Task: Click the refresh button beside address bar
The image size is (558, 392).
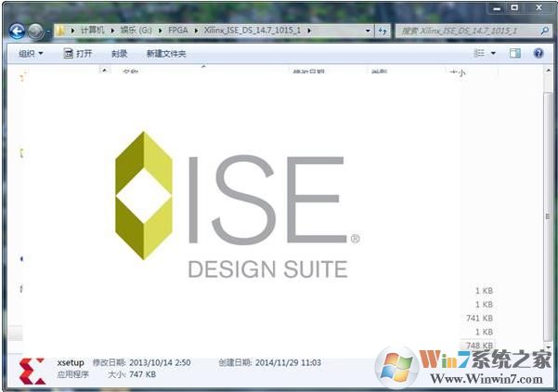Action: pos(383,31)
